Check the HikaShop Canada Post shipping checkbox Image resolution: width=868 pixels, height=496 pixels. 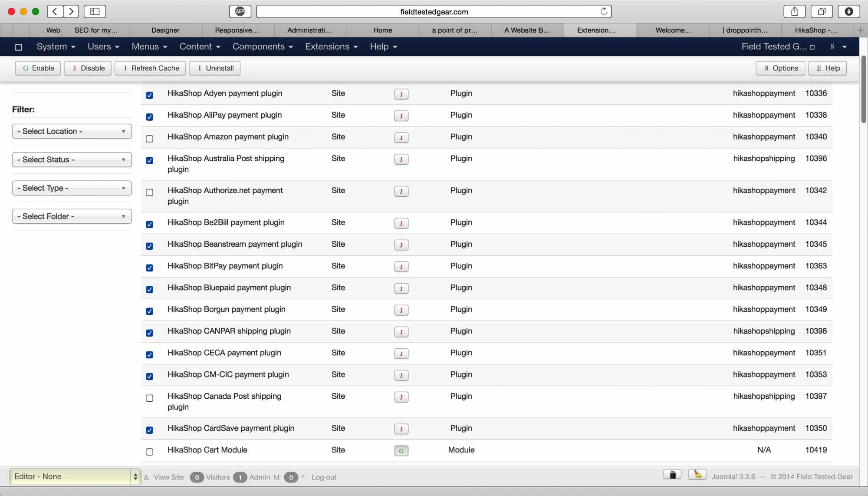(x=149, y=398)
